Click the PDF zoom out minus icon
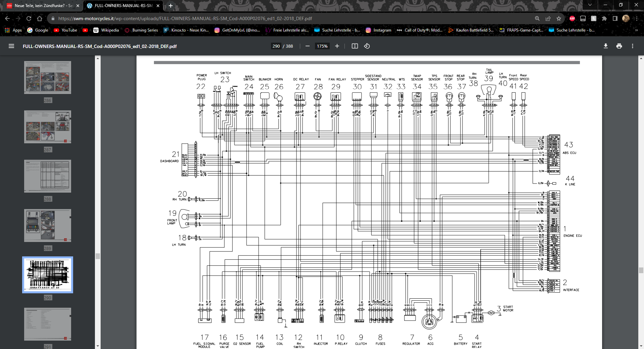The image size is (644, 349). (x=307, y=46)
